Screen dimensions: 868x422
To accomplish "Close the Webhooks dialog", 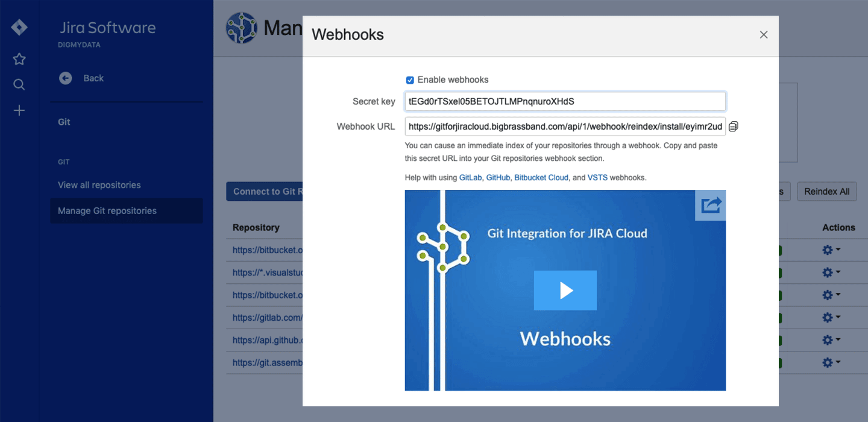I will (764, 35).
